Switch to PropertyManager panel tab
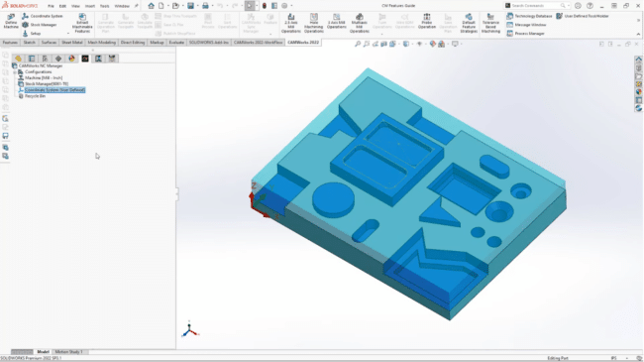The width and height of the screenshot is (644, 362). (x=32, y=59)
